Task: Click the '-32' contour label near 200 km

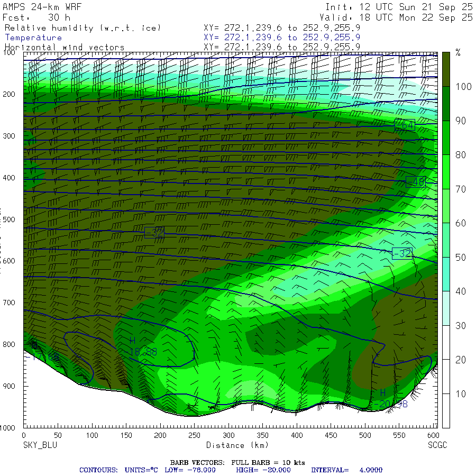Action: (x=154, y=233)
